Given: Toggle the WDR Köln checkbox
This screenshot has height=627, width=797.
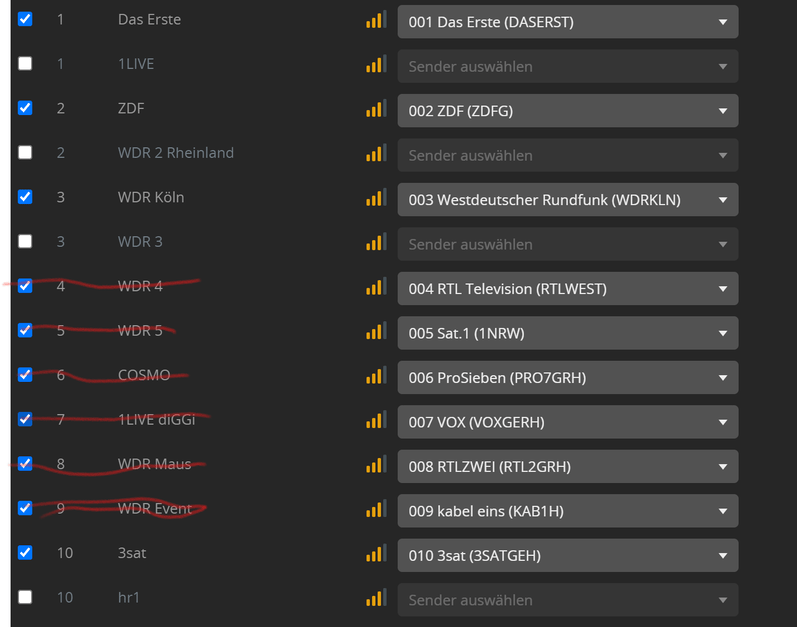Looking at the screenshot, I should point(25,197).
